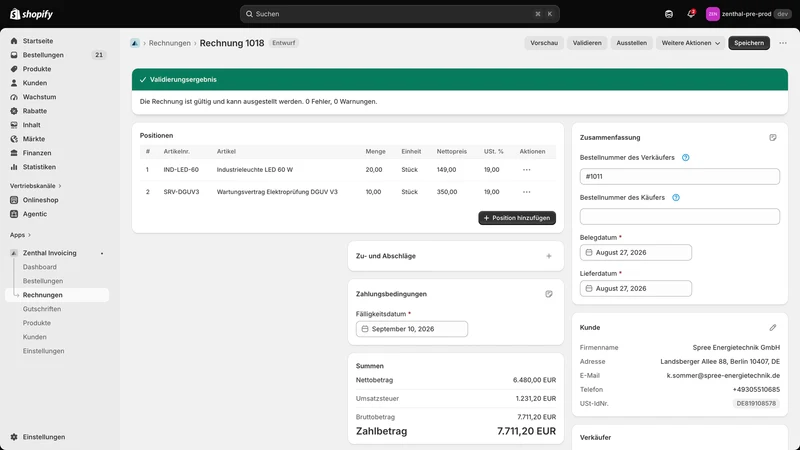Click the Bestellnummer des Verkäufers field with #1011
The height and width of the screenshot is (450, 800).
point(680,177)
